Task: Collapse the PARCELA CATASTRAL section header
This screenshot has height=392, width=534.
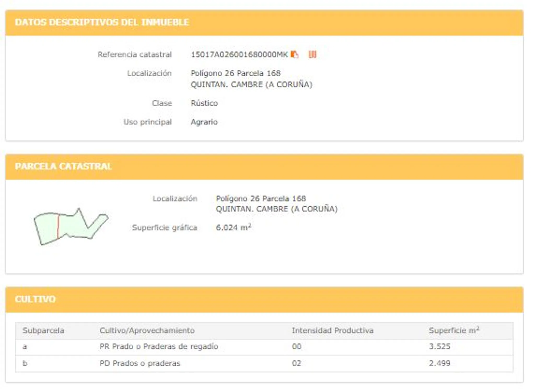Action: click(x=63, y=166)
